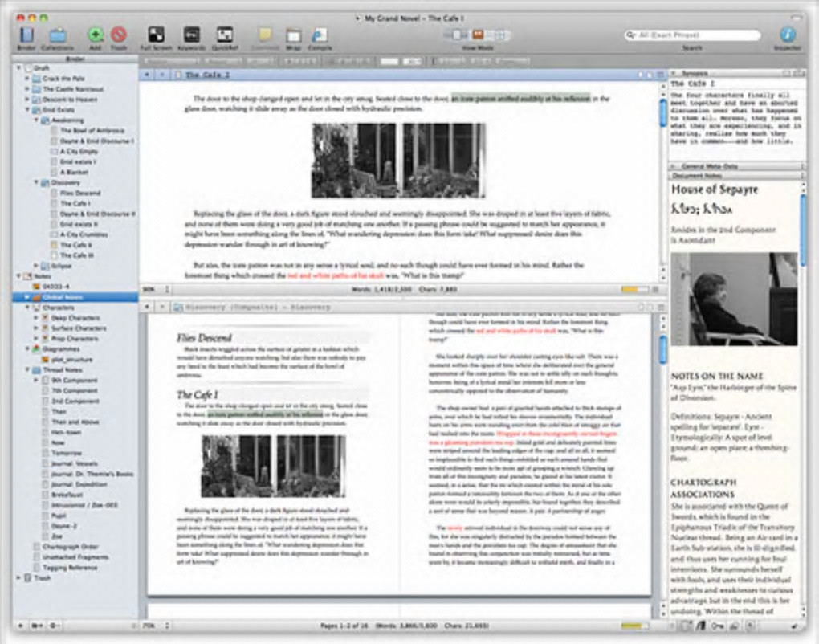Screen dimensions: 819x644
Task: Collapse the Characters folder in binder
Action: (27, 308)
